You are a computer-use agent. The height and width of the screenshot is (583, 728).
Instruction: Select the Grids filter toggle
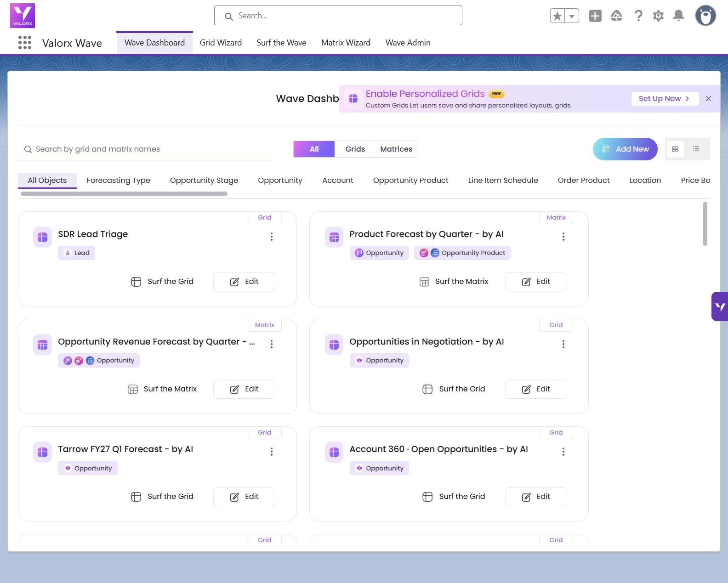click(x=355, y=149)
